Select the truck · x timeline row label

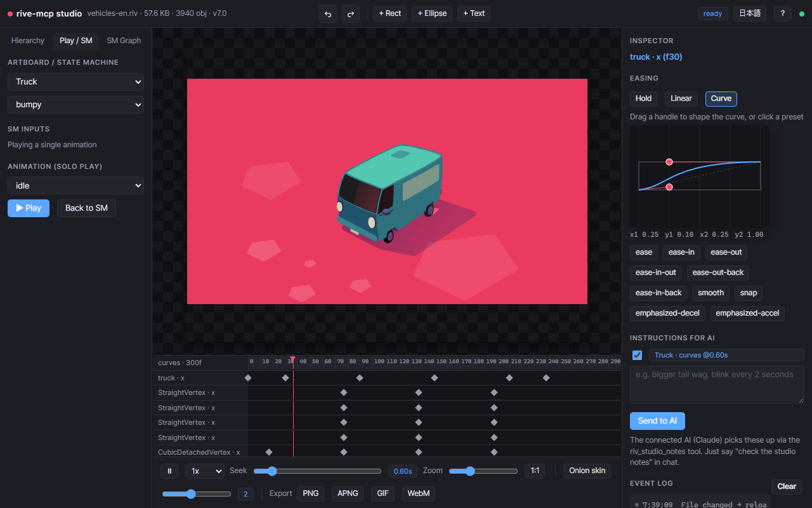click(171, 378)
